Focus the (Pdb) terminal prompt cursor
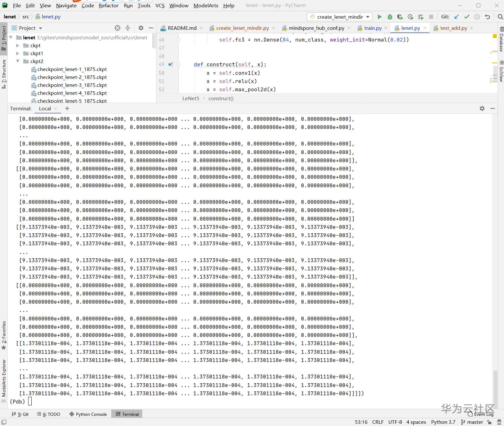 tap(30, 402)
